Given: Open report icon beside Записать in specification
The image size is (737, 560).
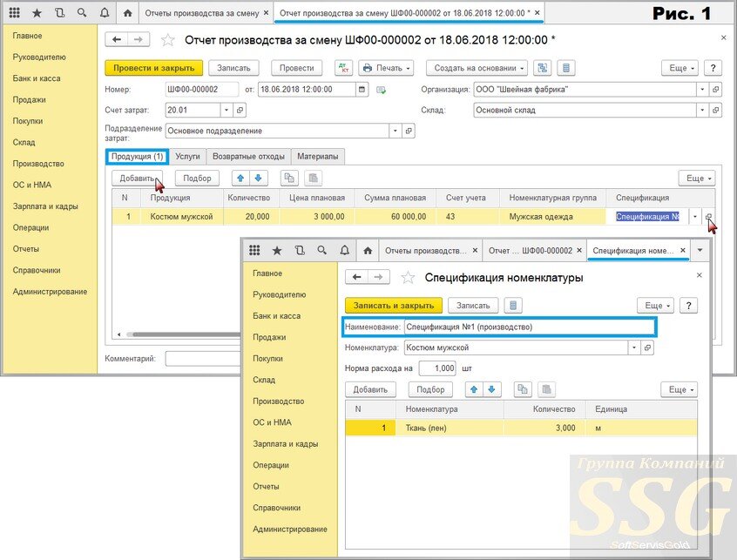Looking at the screenshot, I should [513, 306].
